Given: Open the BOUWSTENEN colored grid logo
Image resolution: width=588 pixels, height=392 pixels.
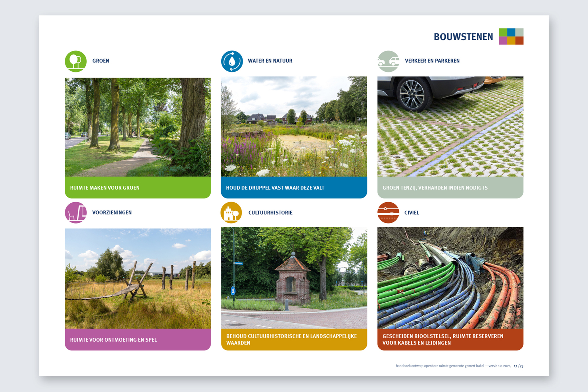Looking at the screenshot, I should tap(511, 36).
